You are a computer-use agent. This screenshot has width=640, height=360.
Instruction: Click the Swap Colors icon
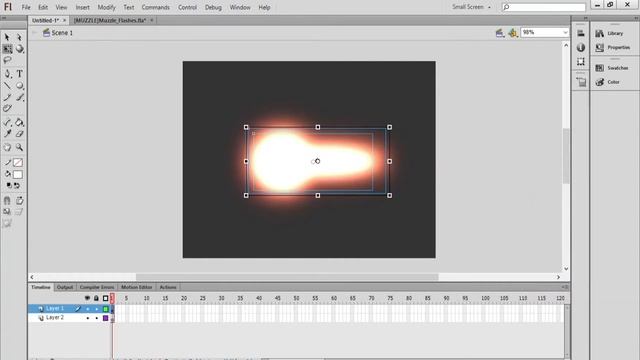coord(17,185)
